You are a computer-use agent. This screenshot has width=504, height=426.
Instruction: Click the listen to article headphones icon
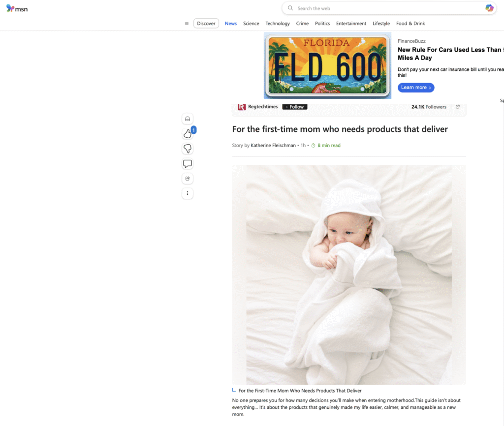tap(188, 119)
